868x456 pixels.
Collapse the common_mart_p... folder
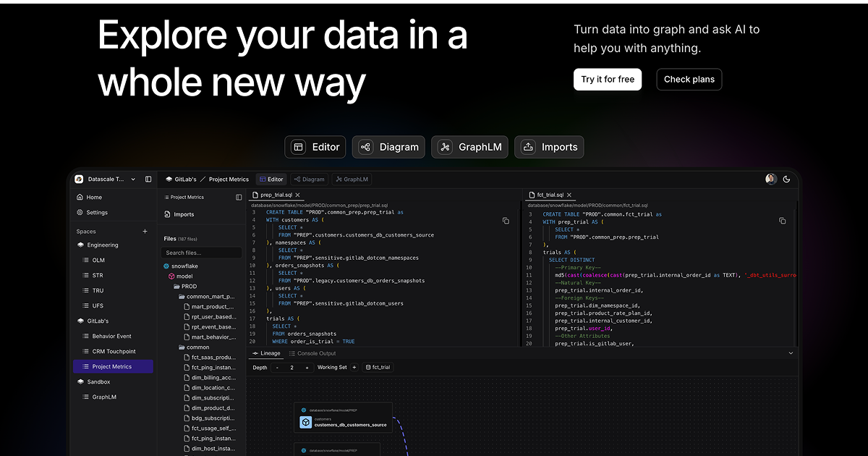click(206, 296)
